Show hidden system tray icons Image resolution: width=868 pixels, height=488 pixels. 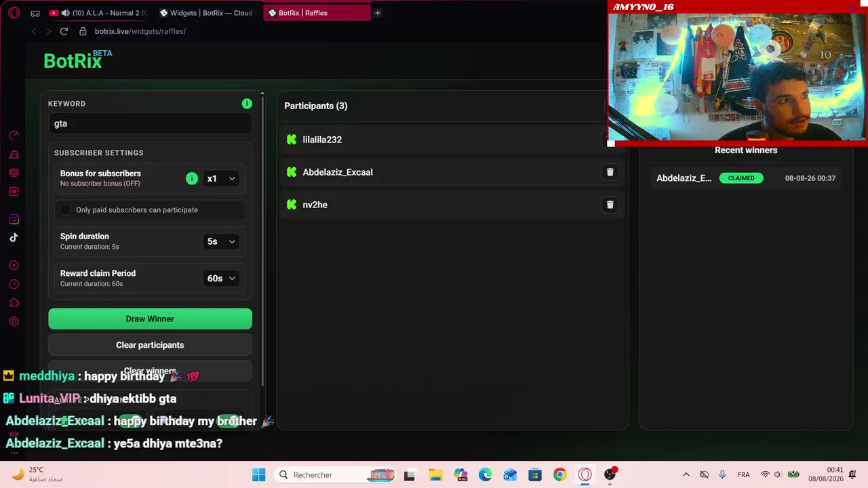[x=686, y=474]
